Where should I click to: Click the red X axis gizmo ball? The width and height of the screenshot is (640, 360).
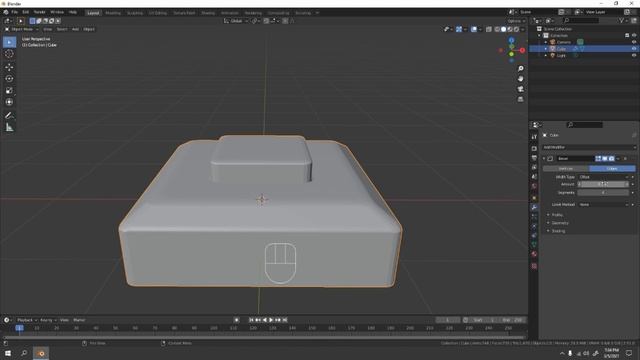pyautogui.click(x=522, y=50)
